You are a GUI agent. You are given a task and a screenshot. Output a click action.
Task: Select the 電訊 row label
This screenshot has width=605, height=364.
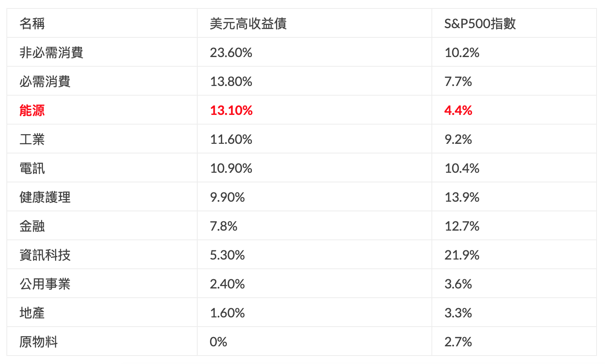32,168
